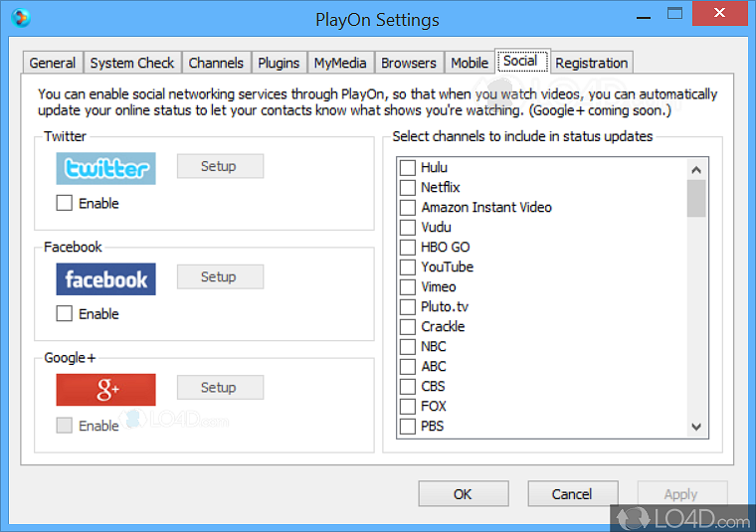
Task: Click the Cancel button
Action: tap(573, 494)
